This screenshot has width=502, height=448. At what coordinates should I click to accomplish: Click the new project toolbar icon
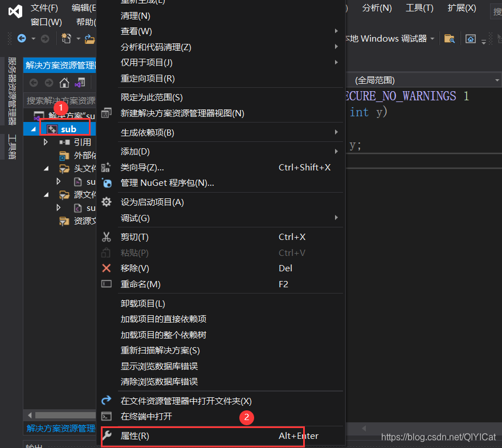point(66,38)
